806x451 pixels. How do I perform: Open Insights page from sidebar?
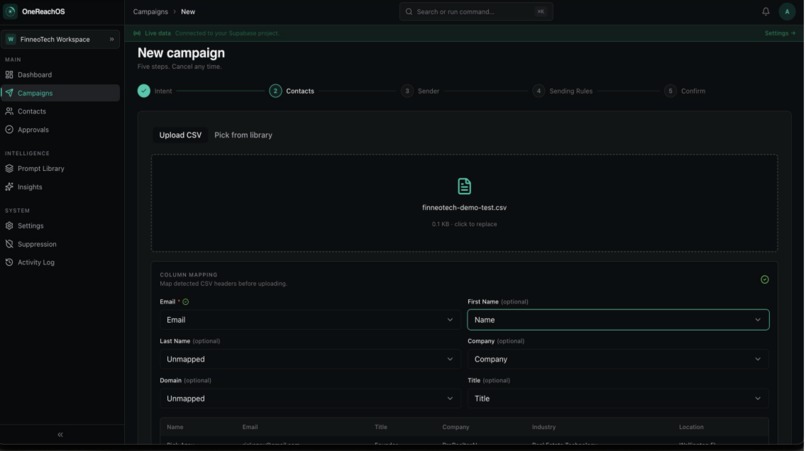tap(60, 187)
